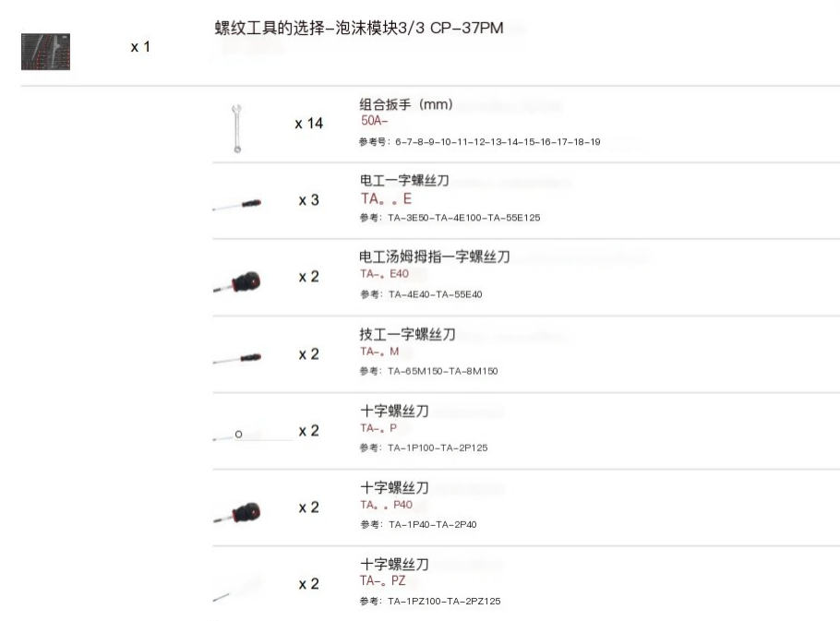Click the PZ screwdriver product image
The height and width of the screenshot is (621, 840).
237,589
